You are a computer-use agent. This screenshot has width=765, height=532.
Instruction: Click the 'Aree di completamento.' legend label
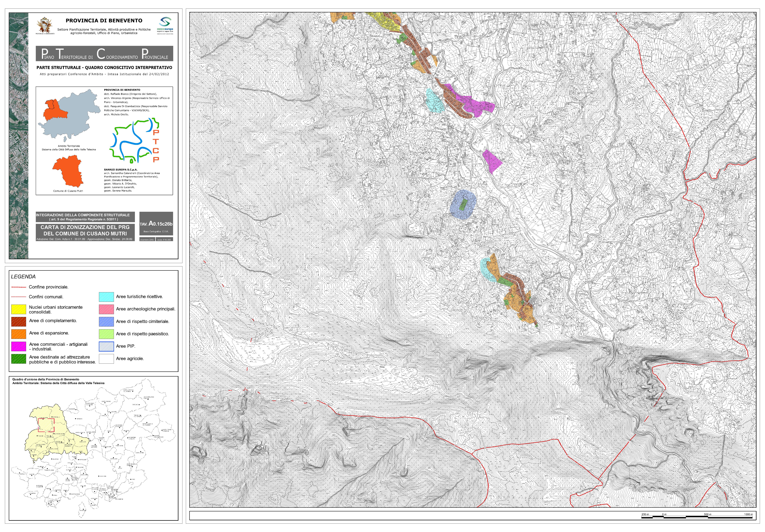[x=53, y=321]
